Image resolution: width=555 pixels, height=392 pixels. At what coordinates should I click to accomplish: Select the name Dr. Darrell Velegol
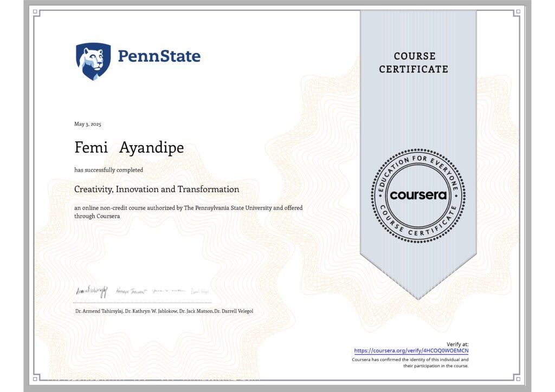coord(234,311)
